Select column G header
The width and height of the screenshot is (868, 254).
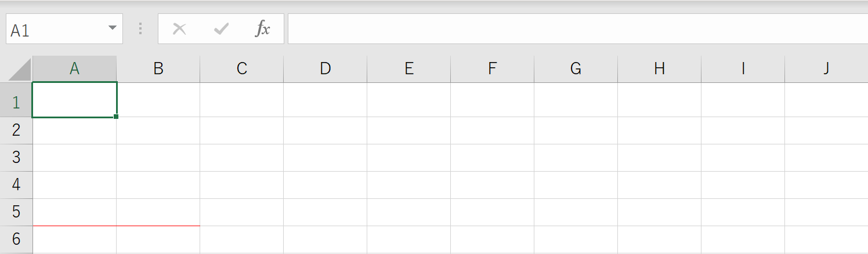tap(576, 69)
